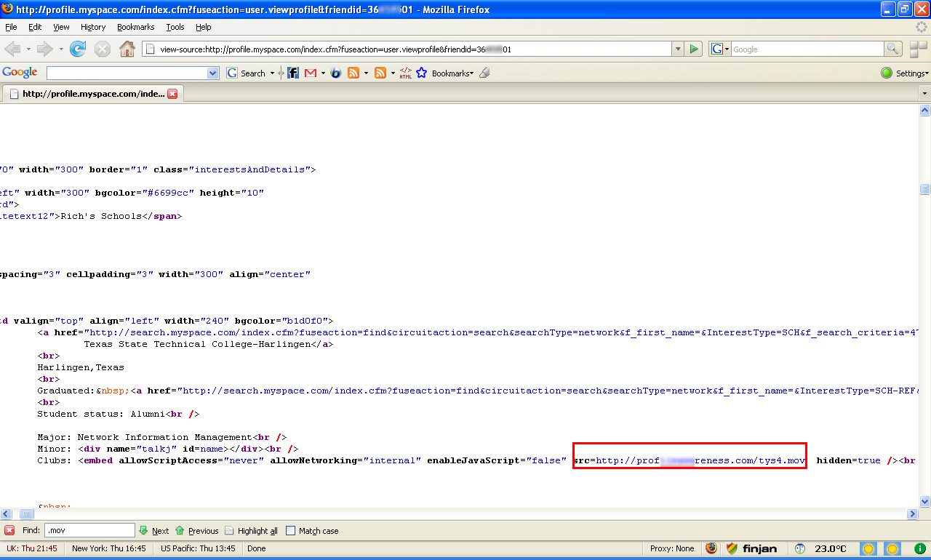This screenshot has height=560, width=931.
Task: Enable the Match case checkbox
Action: pyautogui.click(x=291, y=531)
